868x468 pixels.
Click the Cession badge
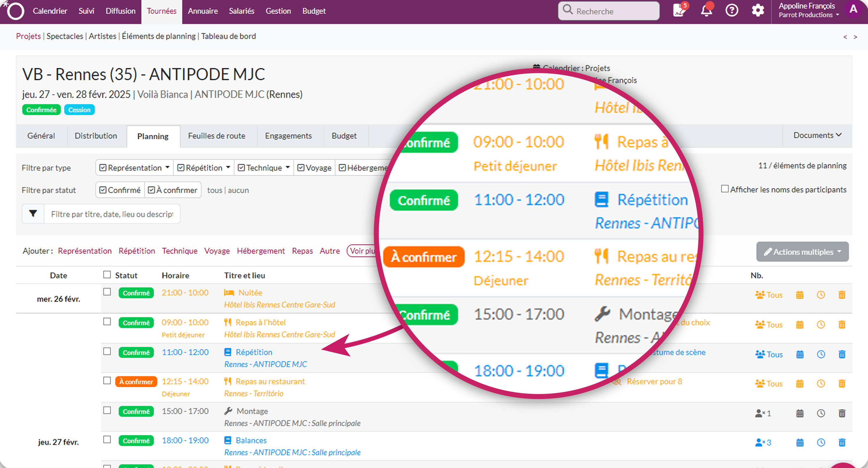coord(79,110)
